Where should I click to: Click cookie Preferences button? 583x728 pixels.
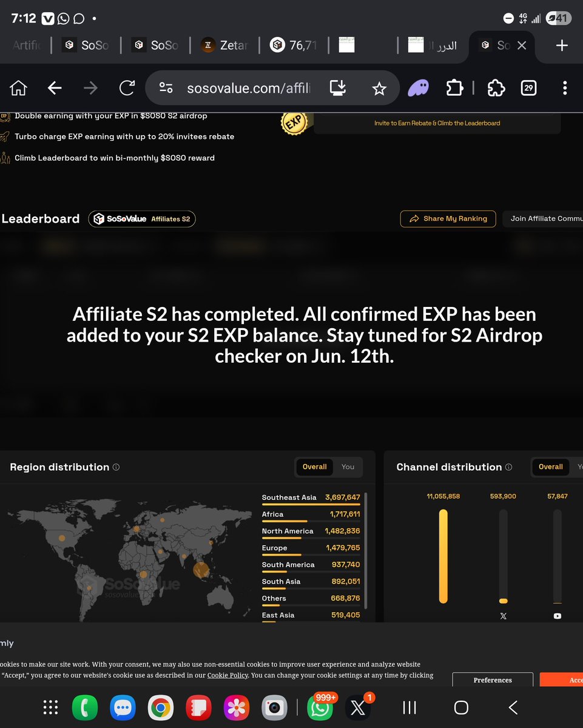click(493, 680)
